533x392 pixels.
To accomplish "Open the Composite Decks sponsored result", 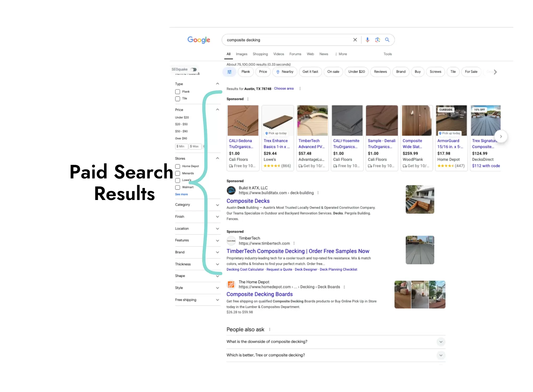I will [248, 201].
